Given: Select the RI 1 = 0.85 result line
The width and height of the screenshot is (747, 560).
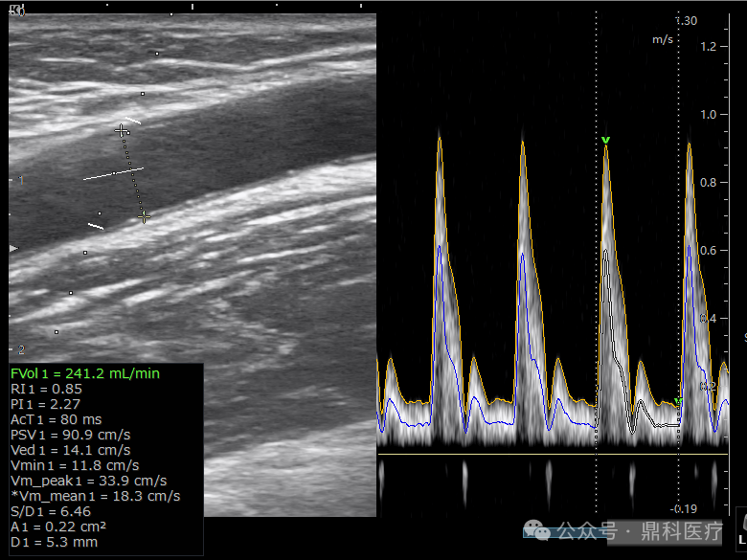Looking at the screenshot, I should click(x=46, y=389).
